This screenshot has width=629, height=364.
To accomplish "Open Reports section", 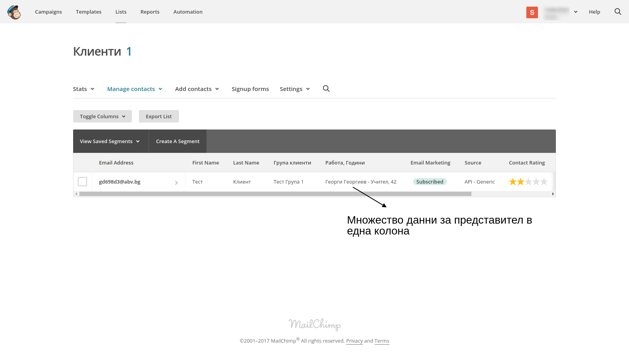I will 150,12.
